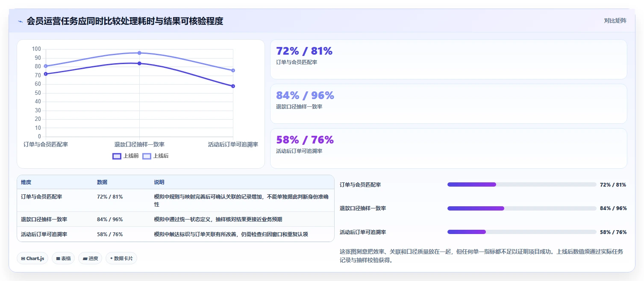Screen dimensions: 644x281
Task: Click the 进度 tag chip
Action: [90, 258]
